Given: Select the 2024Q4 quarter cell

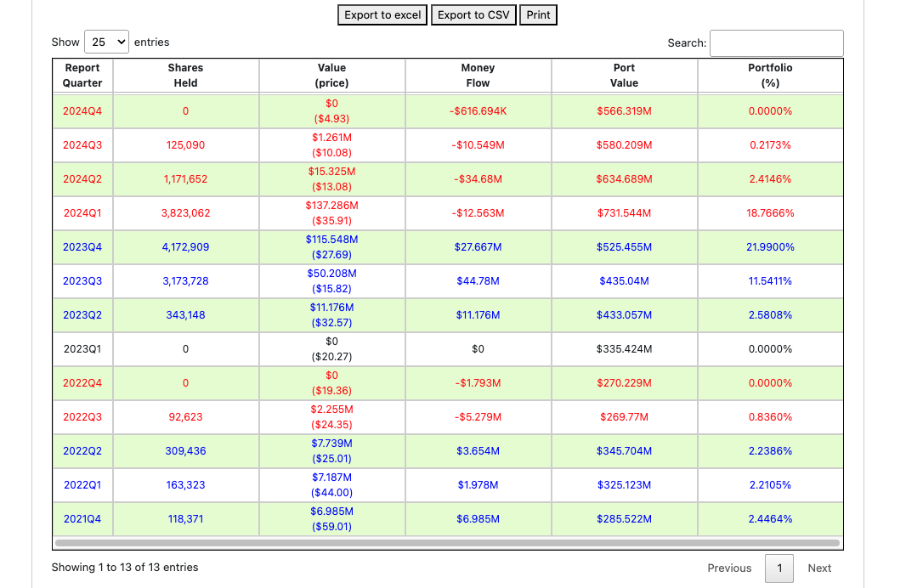Looking at the screenshot, I should [x=82, y=111].
